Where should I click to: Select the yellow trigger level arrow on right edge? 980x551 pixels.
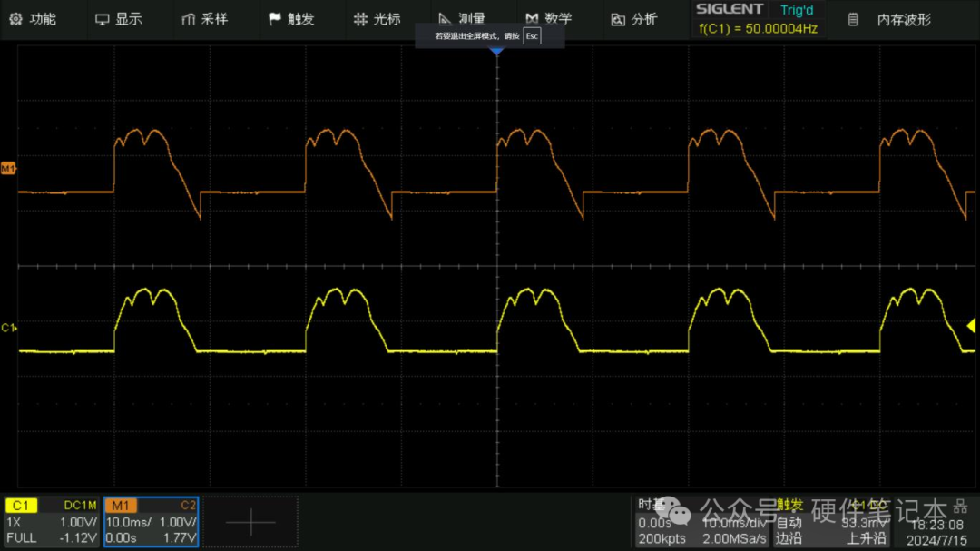tap(971, 326)
